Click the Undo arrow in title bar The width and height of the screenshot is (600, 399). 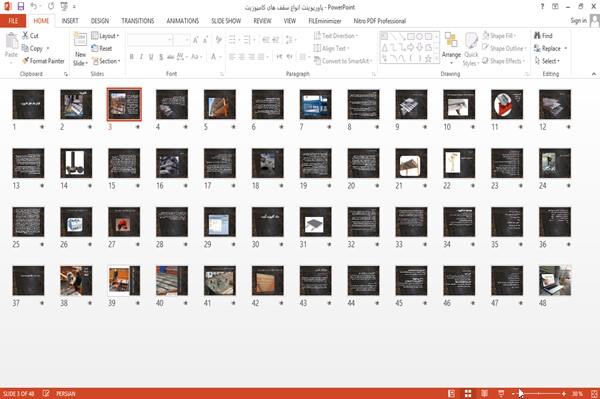tap(34, 7)
